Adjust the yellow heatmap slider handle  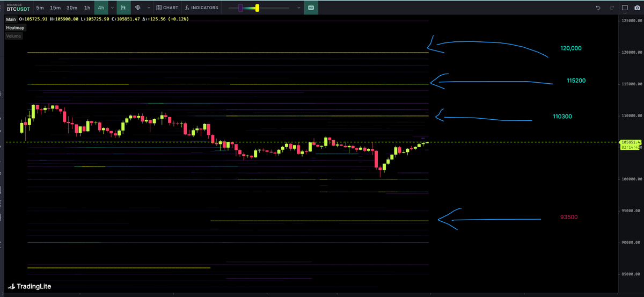pos(258,8)
